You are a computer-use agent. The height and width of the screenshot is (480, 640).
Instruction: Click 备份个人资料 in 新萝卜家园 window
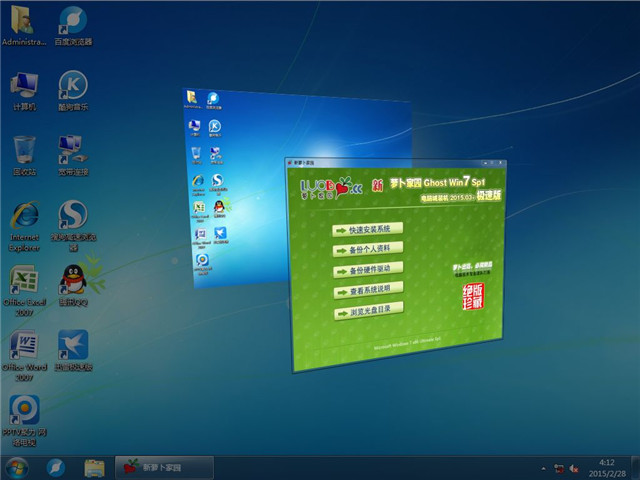(x=368, y=249)
